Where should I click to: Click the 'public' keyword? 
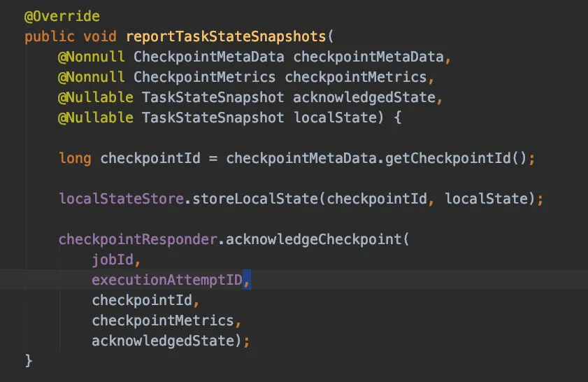pyautogui.click(x=49, y=37)
